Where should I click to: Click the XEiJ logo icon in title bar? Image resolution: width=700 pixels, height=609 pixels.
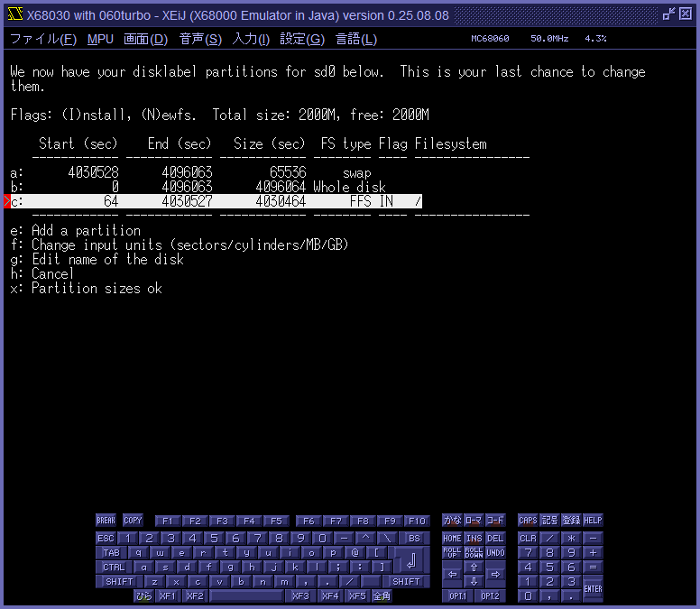pyautogui.click(x=15, y=14)
